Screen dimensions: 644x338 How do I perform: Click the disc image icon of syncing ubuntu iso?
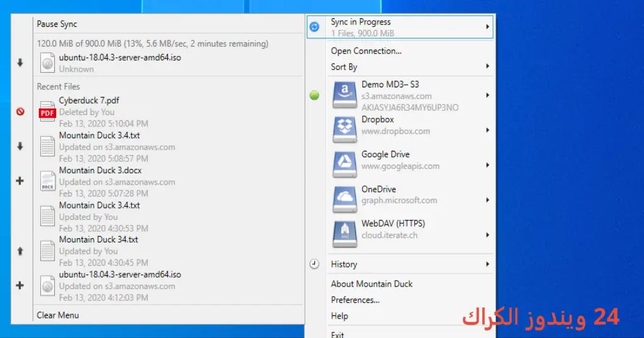click(x=47, y=63)
